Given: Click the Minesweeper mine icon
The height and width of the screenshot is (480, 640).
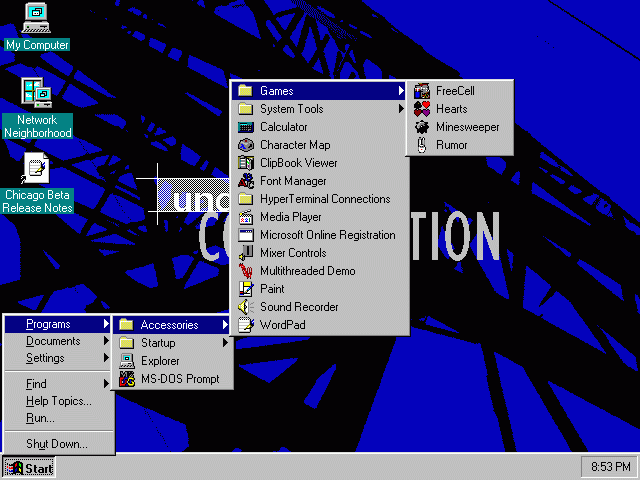Looking at the screenshot, I should [422, 127].
